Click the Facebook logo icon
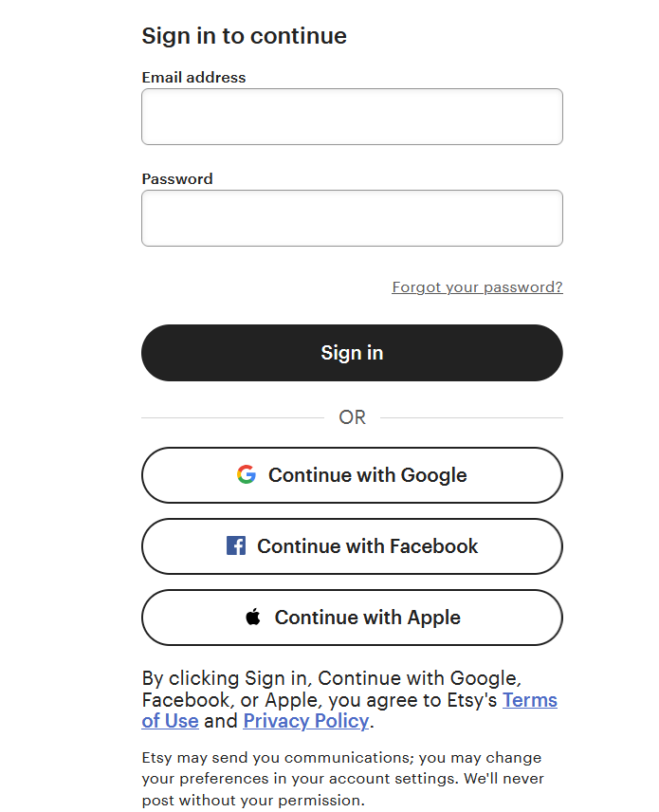Viewport: 659px width, 812px height. click(236, 546)
